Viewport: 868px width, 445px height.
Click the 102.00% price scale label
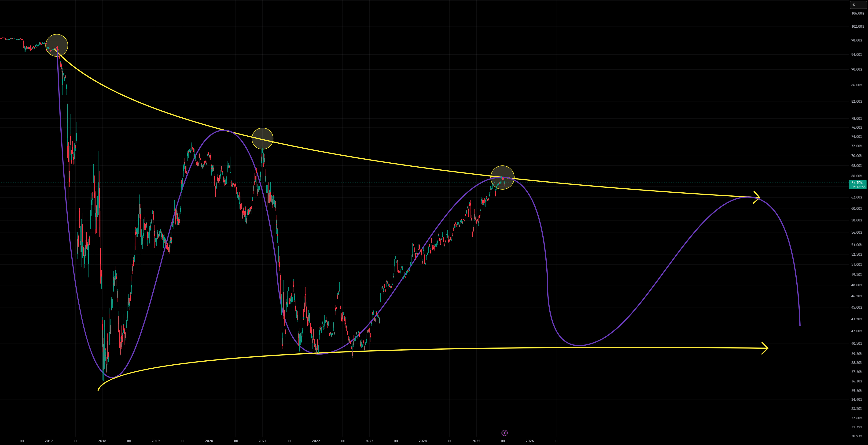(857, 26)
